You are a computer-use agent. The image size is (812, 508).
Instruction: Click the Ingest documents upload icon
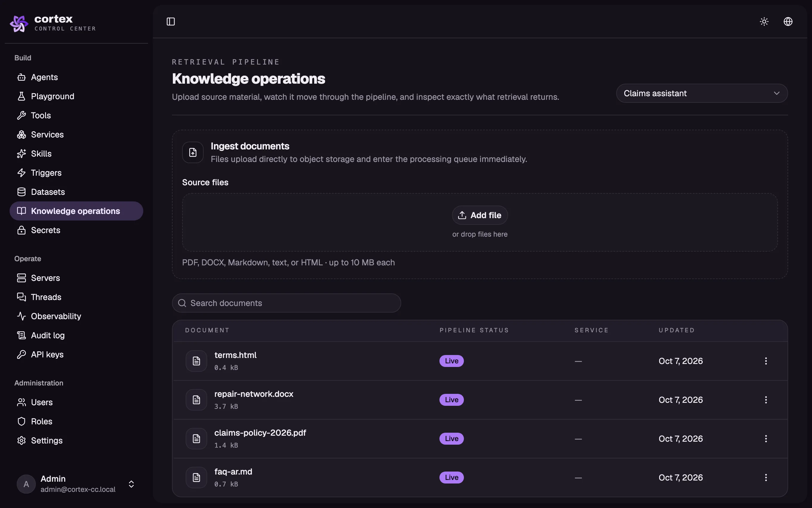pos(193,152)
